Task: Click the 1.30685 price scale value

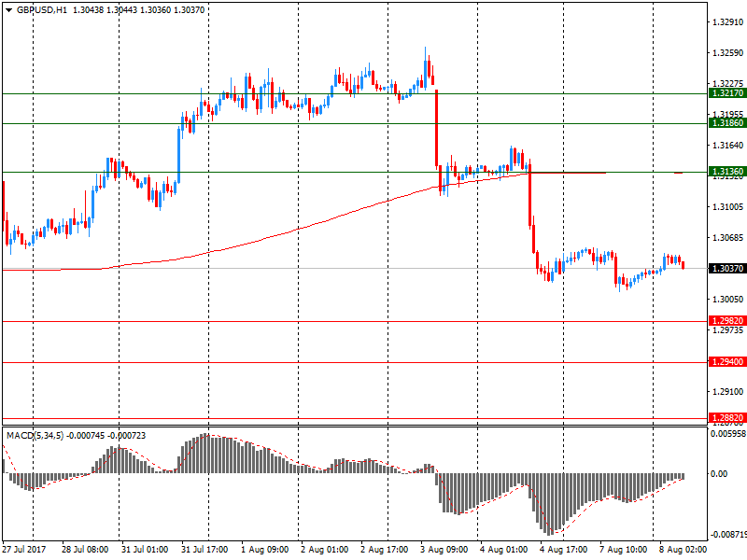Action: 727,238
